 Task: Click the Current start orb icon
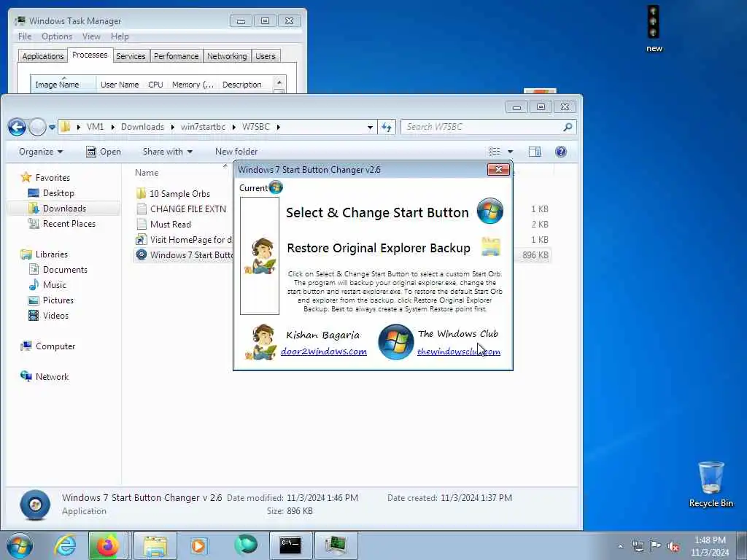276,187
